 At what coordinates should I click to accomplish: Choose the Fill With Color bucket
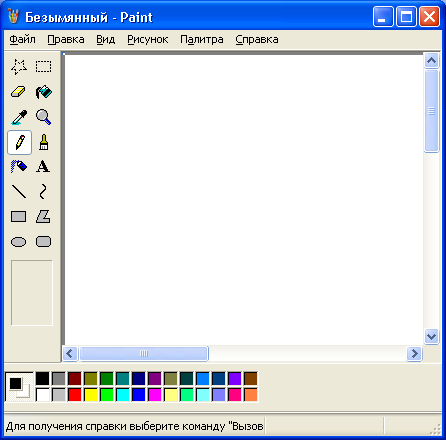pos(44,92)
